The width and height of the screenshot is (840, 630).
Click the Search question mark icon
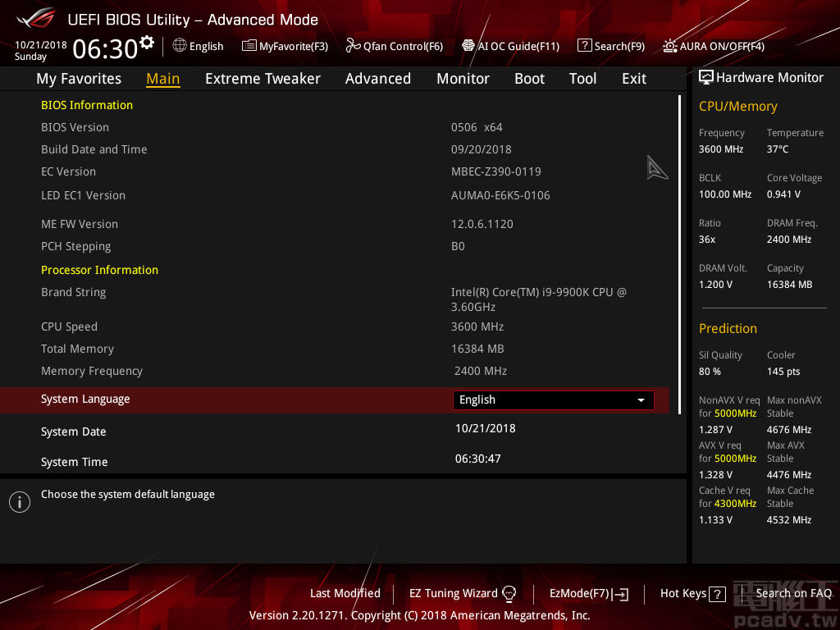[x=584, y=46]
